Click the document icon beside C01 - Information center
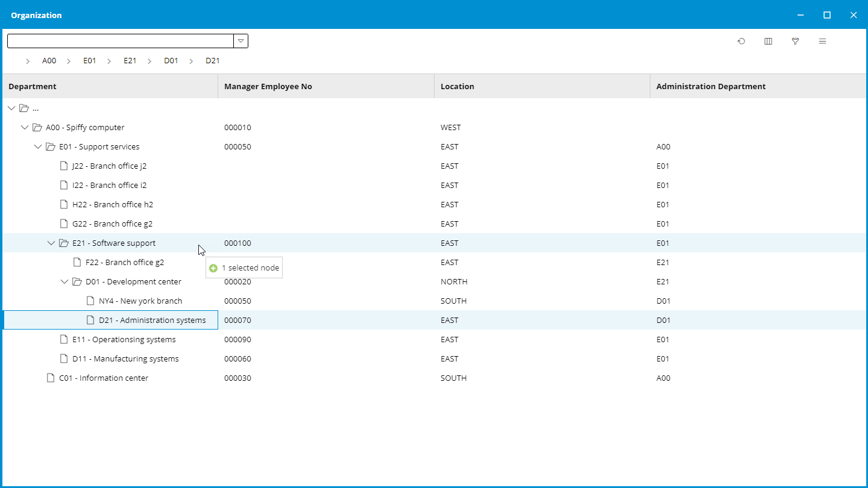The height and width of the screenshot is (488, 868). (x=51, y=378)
